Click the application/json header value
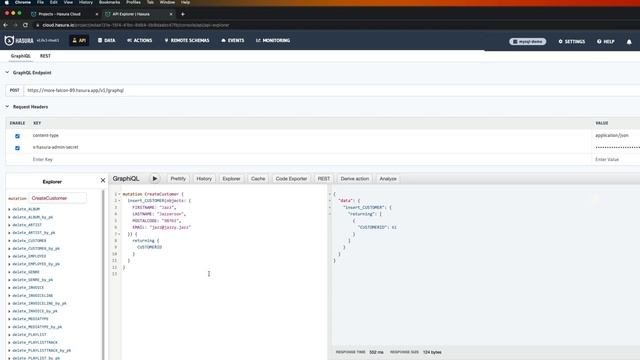 611,135
